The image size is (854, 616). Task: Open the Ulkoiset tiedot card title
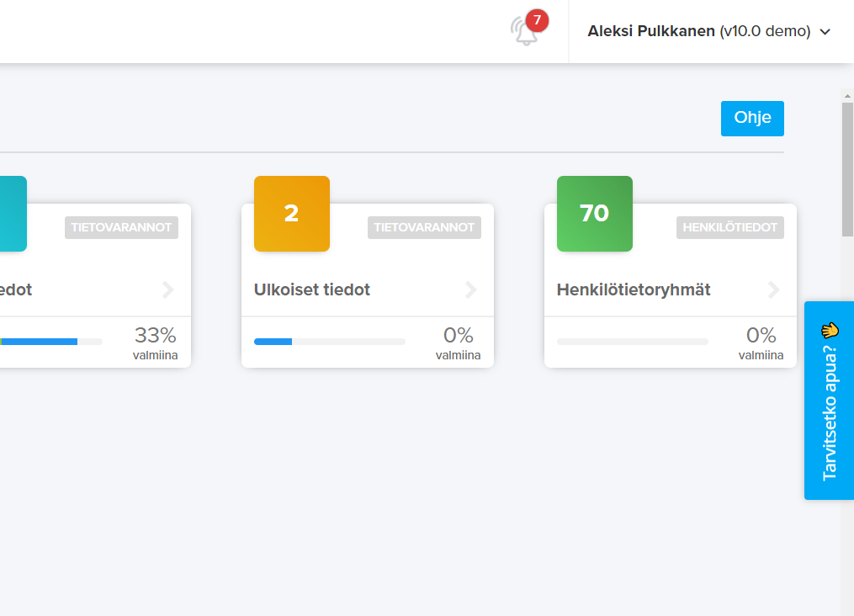pyautogui.click(x=311, y=289)
